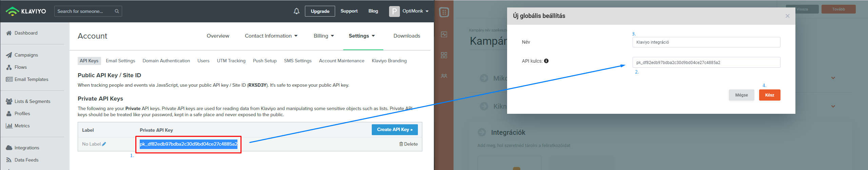
Task: Click OptiMonk sidebar dashboard tiles icon
Action: 444,55
